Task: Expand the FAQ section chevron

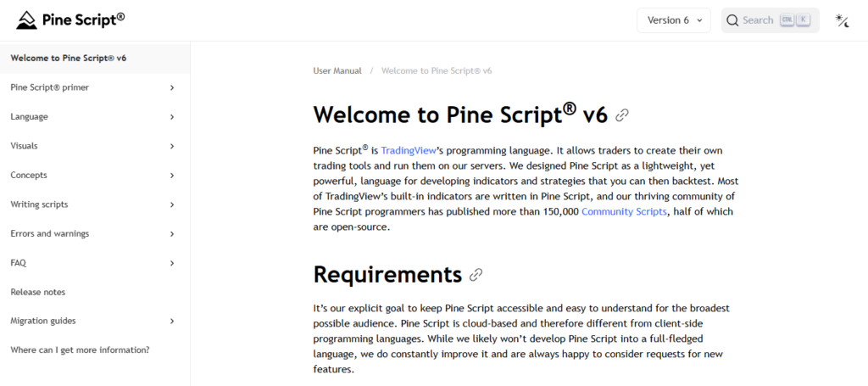Action: point(172,263)
